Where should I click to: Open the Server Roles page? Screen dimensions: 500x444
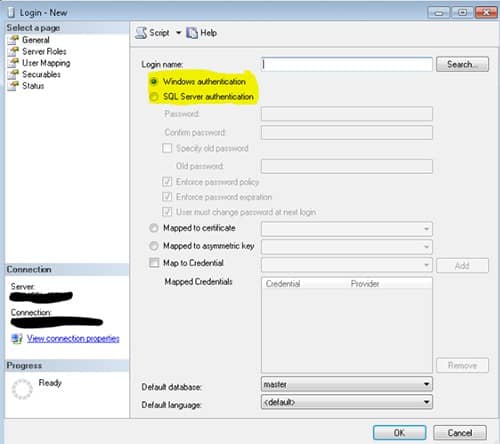tap(44, 51)
